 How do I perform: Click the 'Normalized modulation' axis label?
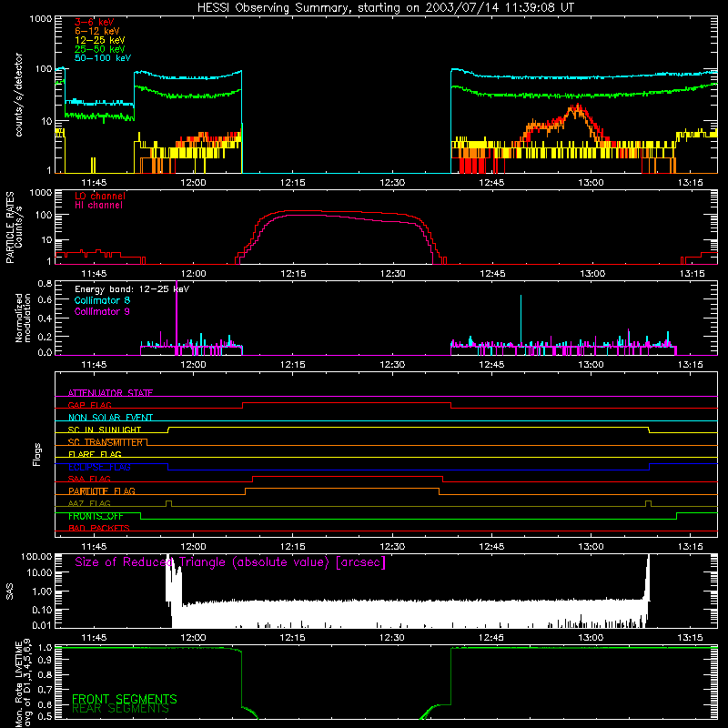point(24,318)
